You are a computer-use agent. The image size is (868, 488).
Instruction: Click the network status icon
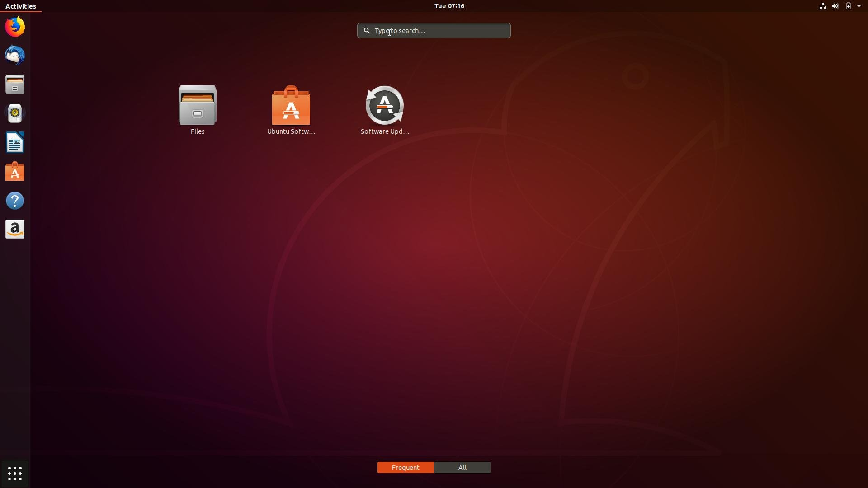click(x=823, y=6)
